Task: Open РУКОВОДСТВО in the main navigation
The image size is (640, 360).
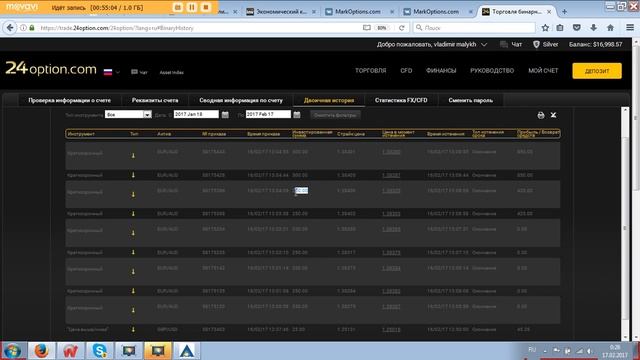Action: [492, 71]
